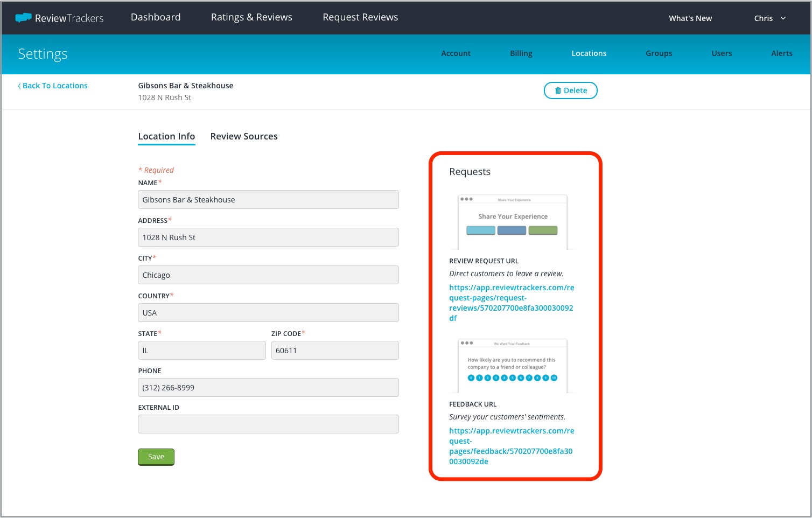The image size is (812, 518).
Task: Focus the City field
Action: pyautogui.click(x=268, y=275)
